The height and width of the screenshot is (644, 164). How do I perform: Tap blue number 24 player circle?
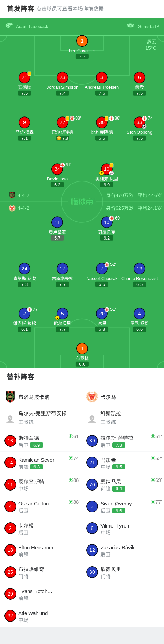[x=25, y=269]
